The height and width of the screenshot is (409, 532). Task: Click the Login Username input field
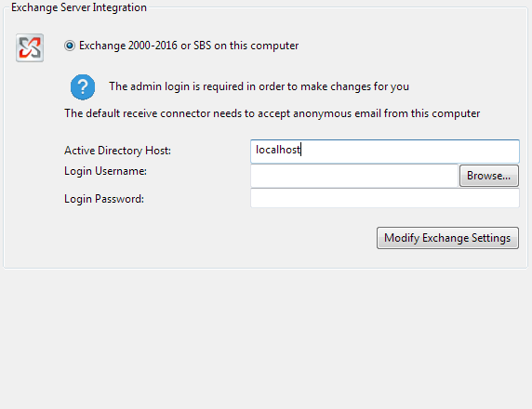tap(354, 176)
